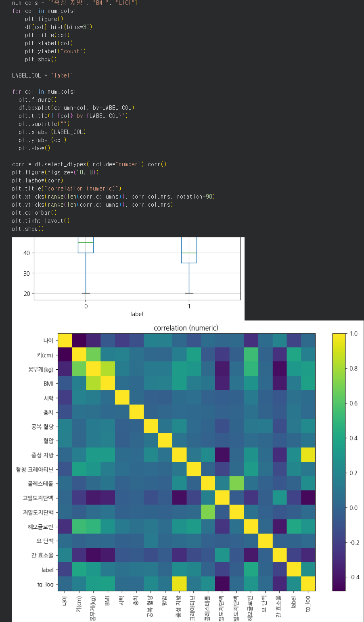Click the y-axis label '키(cm)' on heatmap
The height and width of the screenshot is (622, 364).
pos(45,355)
